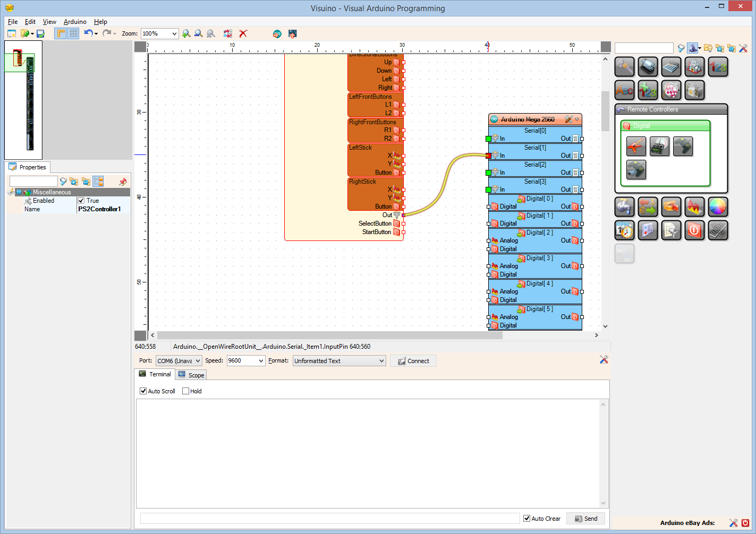Open the Format dropdown showing Unformatted Text
The height and width of the screenshot is (534, 756).
pos(339,360)
